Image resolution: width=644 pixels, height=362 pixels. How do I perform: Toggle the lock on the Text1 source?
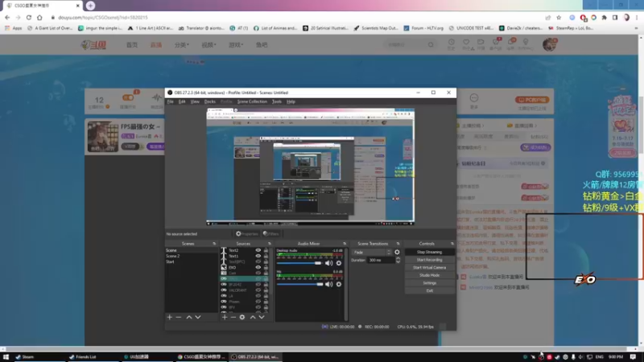[x=266, y=256]
